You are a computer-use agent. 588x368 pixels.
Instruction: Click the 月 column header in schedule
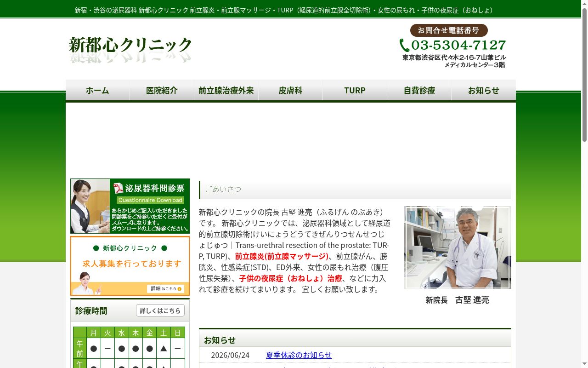[x=94, y=333]
